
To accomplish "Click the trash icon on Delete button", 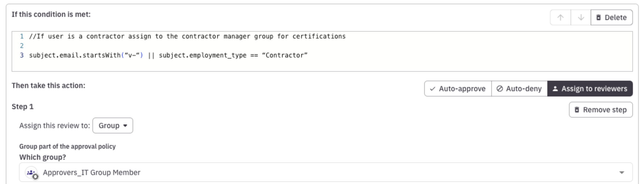I will (599, 17).
